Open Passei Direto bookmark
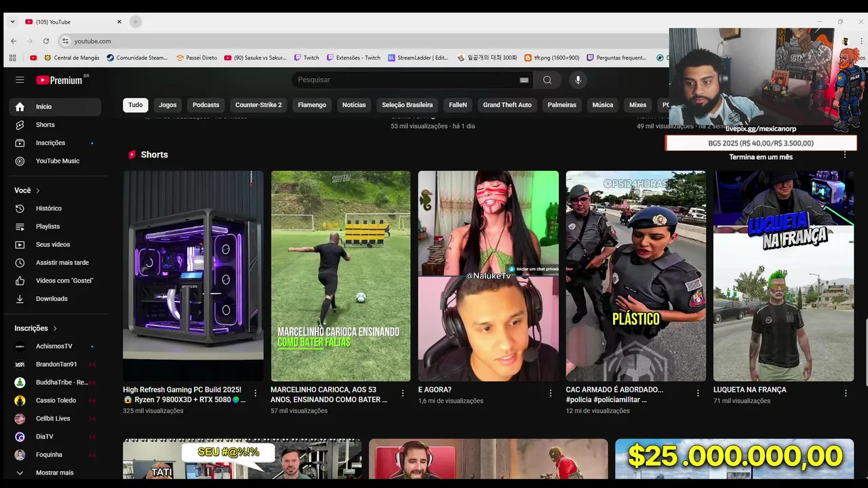 click(x=197, y=58)
